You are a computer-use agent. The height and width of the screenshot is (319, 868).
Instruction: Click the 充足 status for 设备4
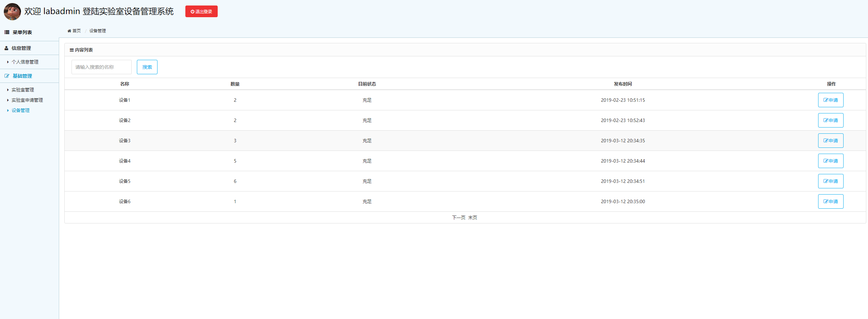(x=367, y=161)
